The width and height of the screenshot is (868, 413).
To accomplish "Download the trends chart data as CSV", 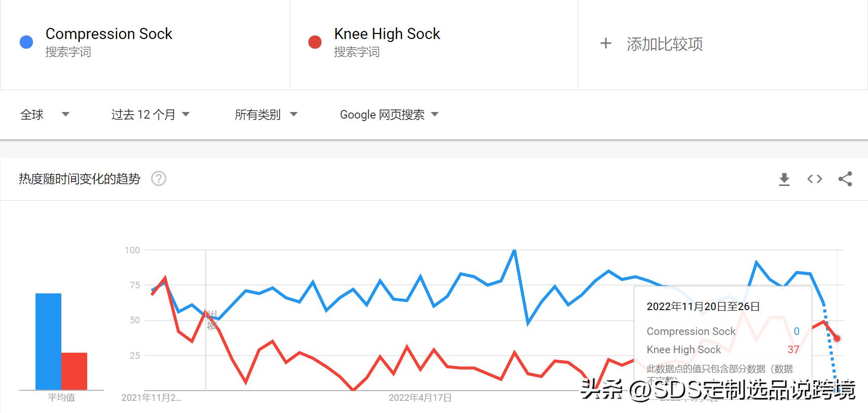I will (x=784, y=179).
